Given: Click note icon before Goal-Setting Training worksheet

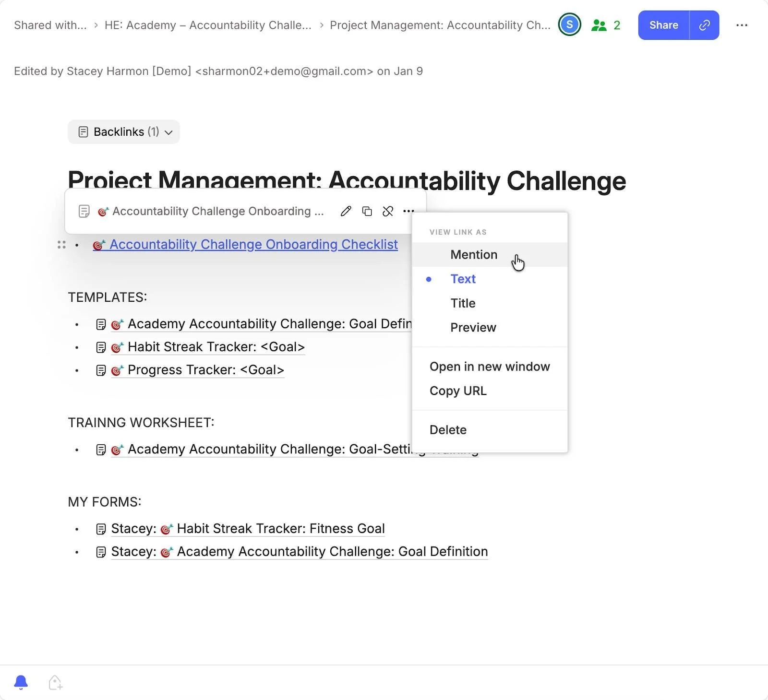Looking at the screenshot, I should coord(101,450).
